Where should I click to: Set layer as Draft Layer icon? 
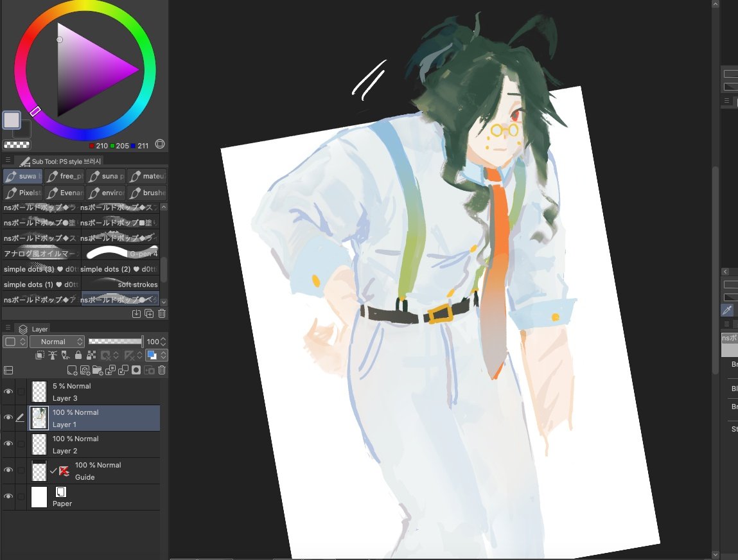coord(66,355)
